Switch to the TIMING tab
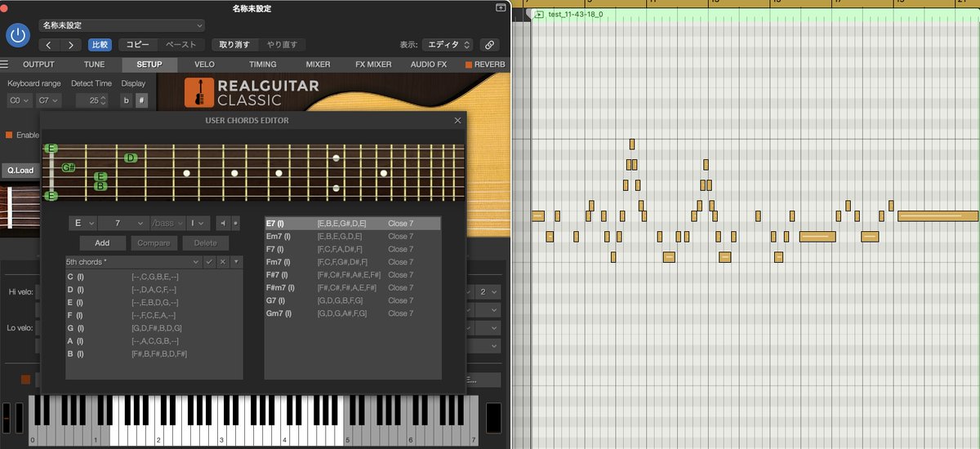The image size is (980, 449). (x=262, y=64)
